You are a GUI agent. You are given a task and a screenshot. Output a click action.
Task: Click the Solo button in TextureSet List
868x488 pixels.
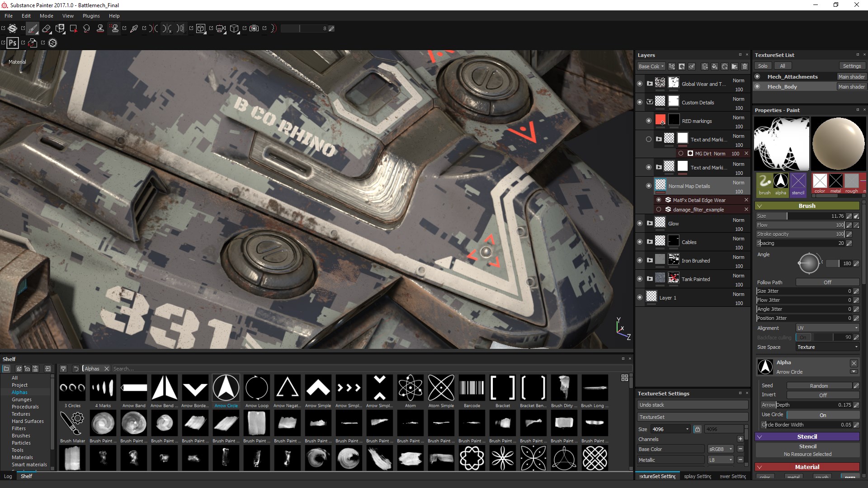(x=763, y=66)
